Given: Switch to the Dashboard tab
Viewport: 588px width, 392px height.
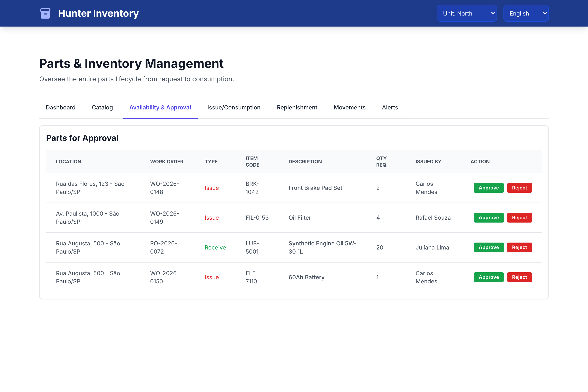Looking at the screenshot, I should (60, 108).
